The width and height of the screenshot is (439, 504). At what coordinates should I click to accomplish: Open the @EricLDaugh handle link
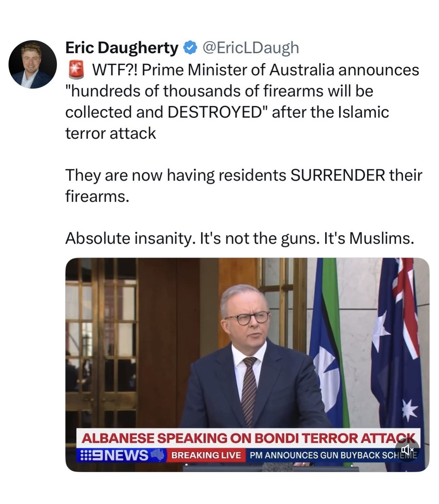251,48
